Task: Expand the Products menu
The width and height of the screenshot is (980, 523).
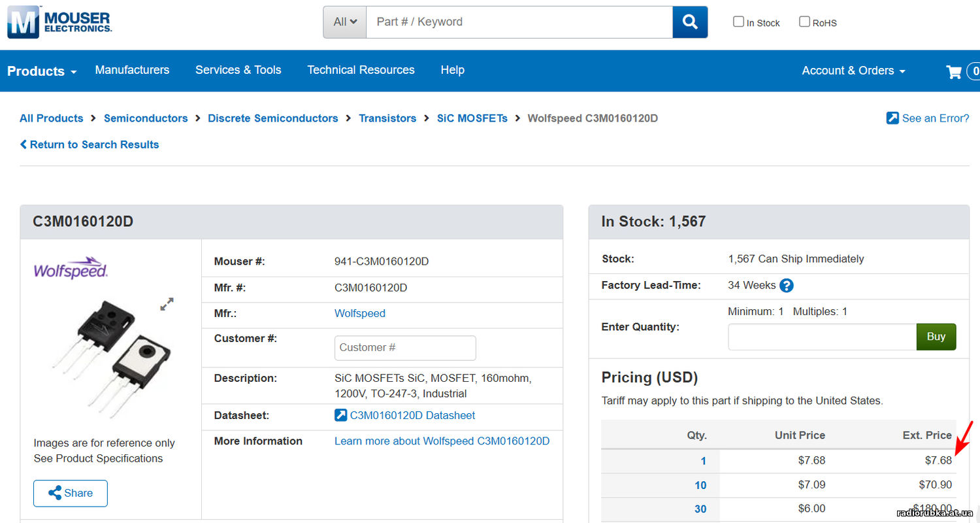Action: coord(42,71)
